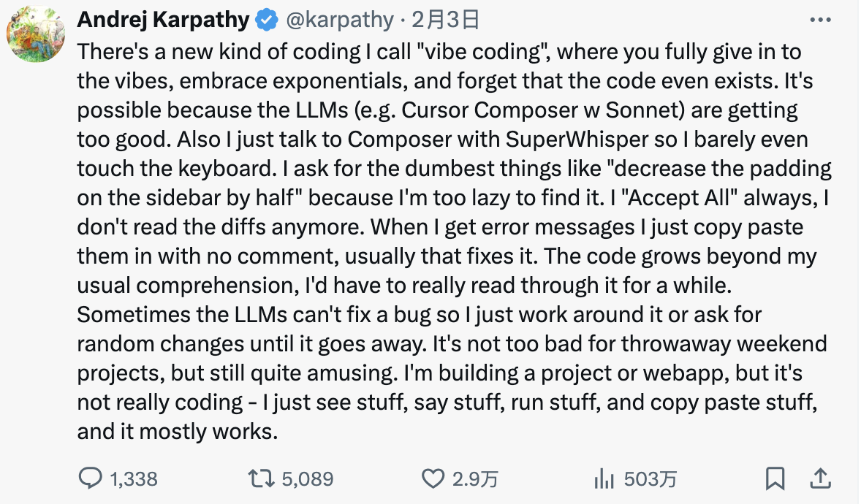Click the phrase "vibe coding" in tweet
Image resolution: width=861 pixels, height=504 pixels.
click(469, 52)
